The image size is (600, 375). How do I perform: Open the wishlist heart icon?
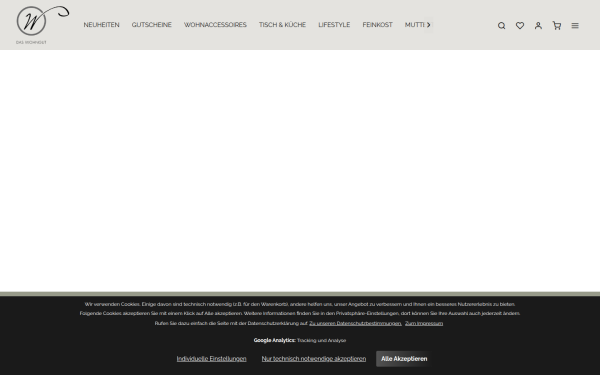(520, 26)
